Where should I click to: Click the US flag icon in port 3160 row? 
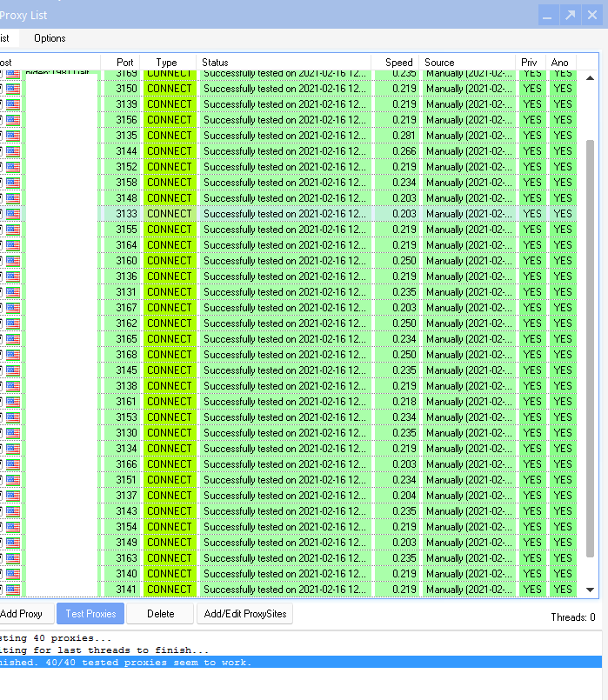pos(13,261)
